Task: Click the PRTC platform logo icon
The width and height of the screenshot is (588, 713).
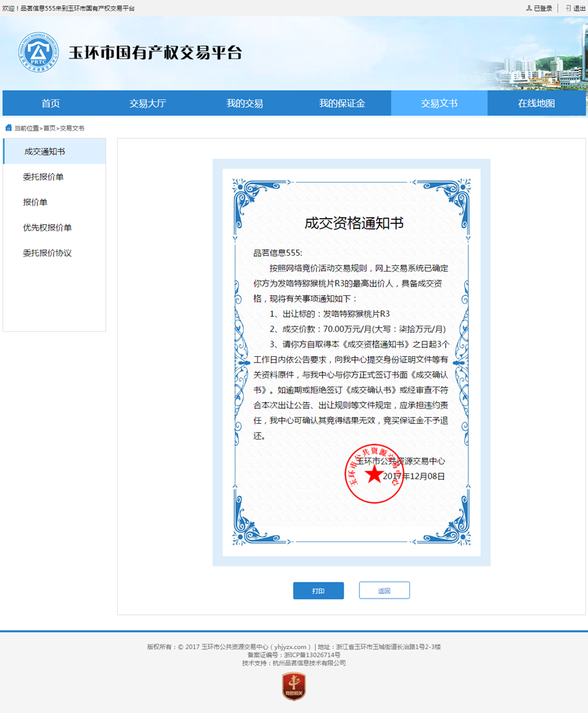Action: coord(39,52)
